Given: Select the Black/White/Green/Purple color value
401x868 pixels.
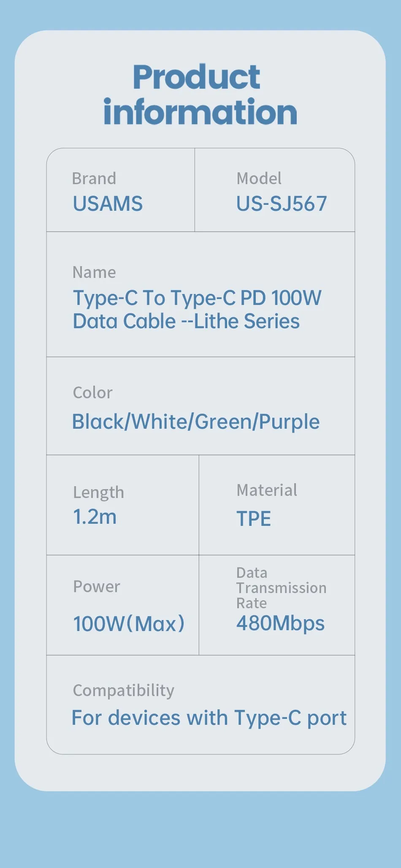Looking at the screenshot, I should [x=196, y=422].
